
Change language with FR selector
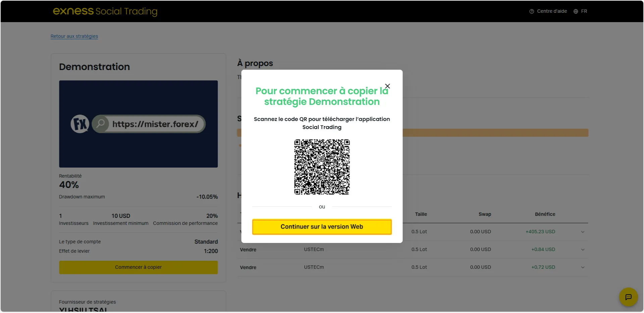click(584, 11)
